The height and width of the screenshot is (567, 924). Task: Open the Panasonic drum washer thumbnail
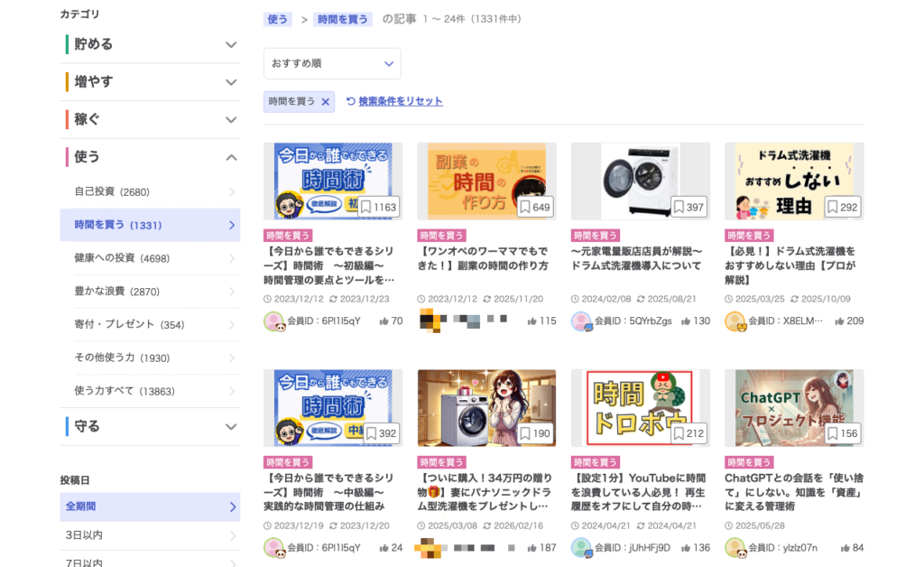click(486, 407)
